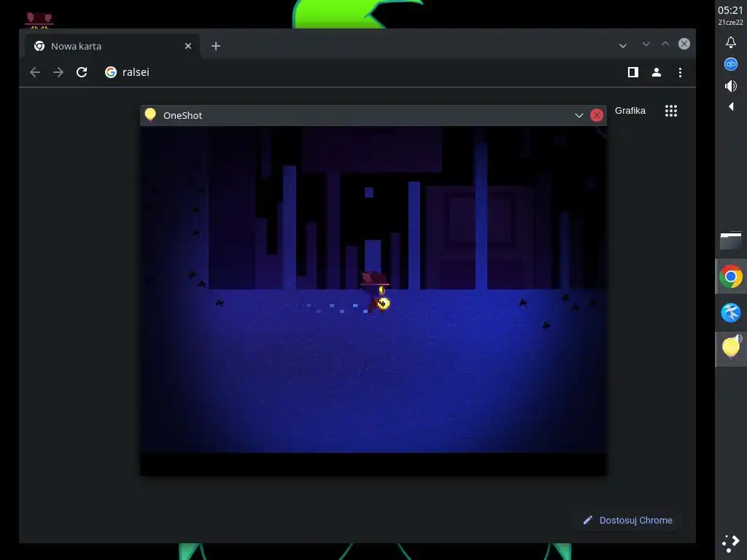Open the volume control in tray

(x=731, y=86)
